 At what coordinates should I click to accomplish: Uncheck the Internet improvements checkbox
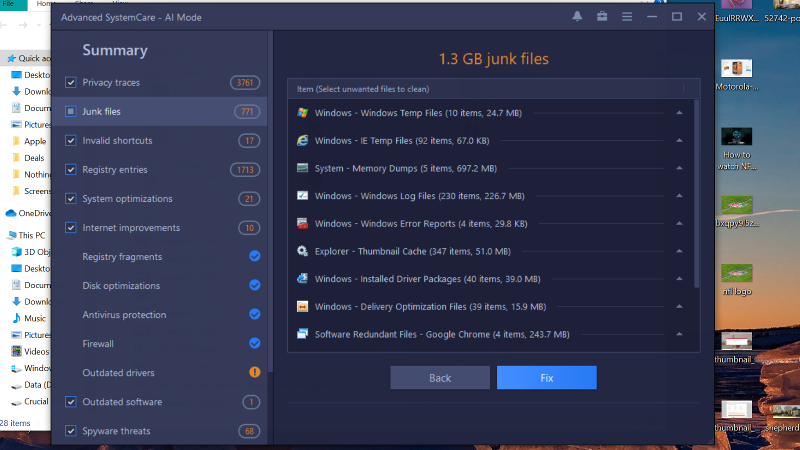pos(70,228)
